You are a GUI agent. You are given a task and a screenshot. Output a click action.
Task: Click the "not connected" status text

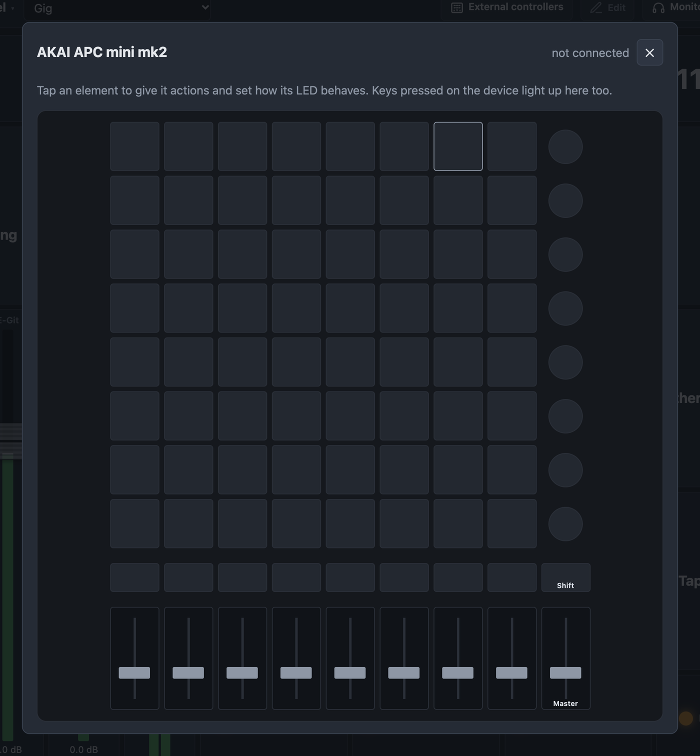[x=590, y=53]
